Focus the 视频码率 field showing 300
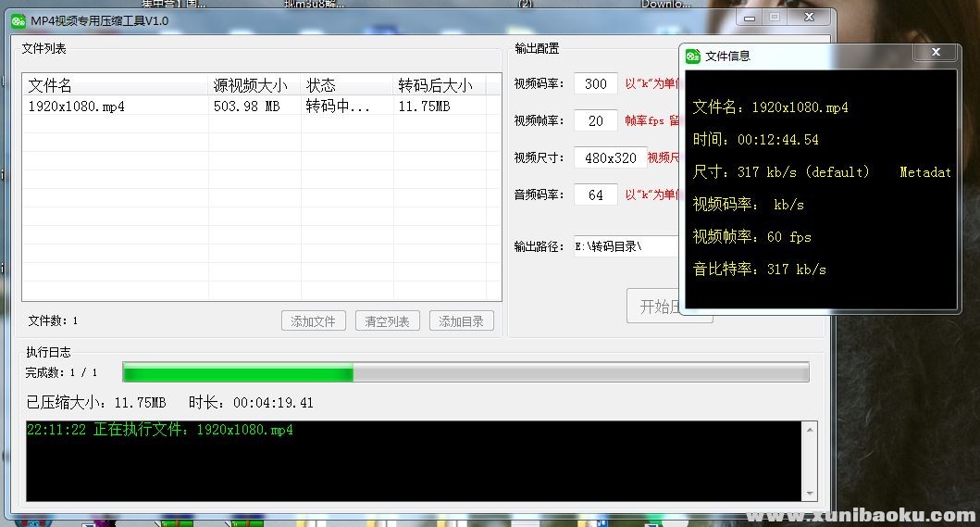 pyautogui.click(x=596, y=84)
